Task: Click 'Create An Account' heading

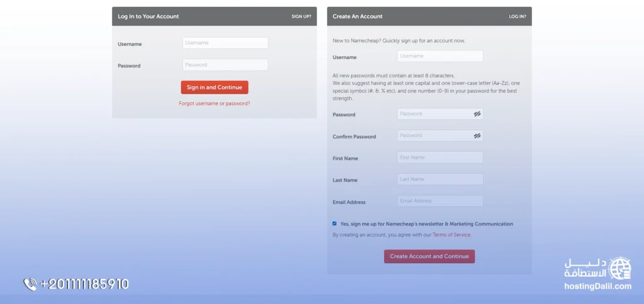Action: pyautogui.click(x=357, y=17)
